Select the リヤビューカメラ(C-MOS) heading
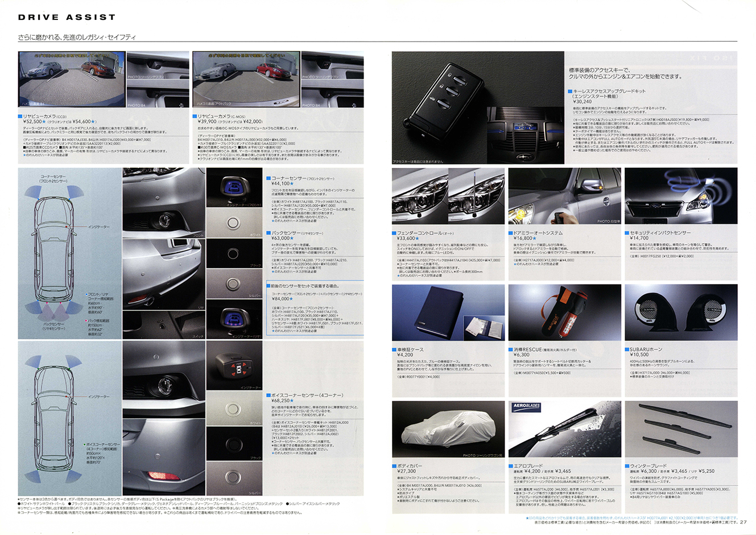 point(221,116)
